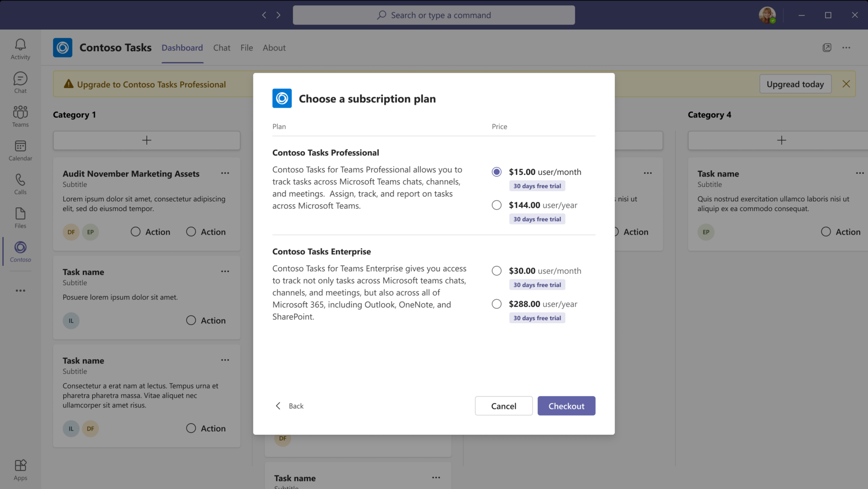Select the $144.00 user/year Professional plan
This screenshot has width=868, height=489.
pyautogui.click(x=496, y=205)
